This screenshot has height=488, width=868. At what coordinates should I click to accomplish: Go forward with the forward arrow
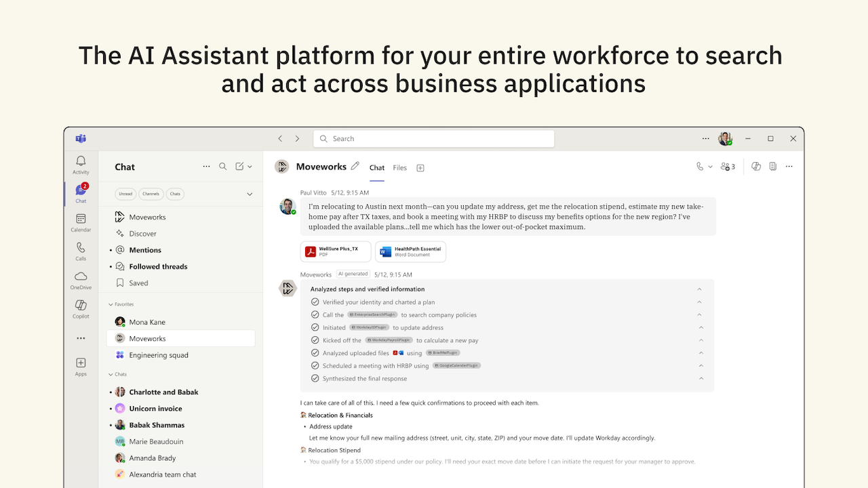[x=297, y=138]
